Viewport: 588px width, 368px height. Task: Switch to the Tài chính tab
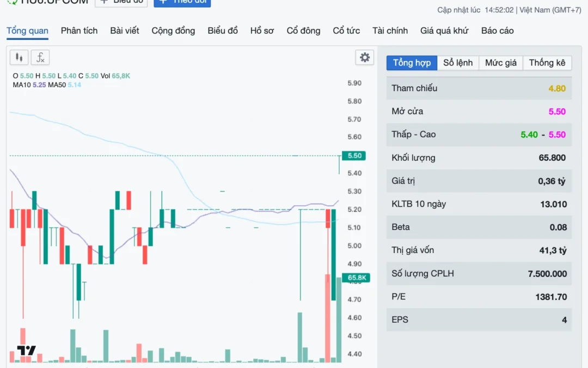[x=390, y=31]
